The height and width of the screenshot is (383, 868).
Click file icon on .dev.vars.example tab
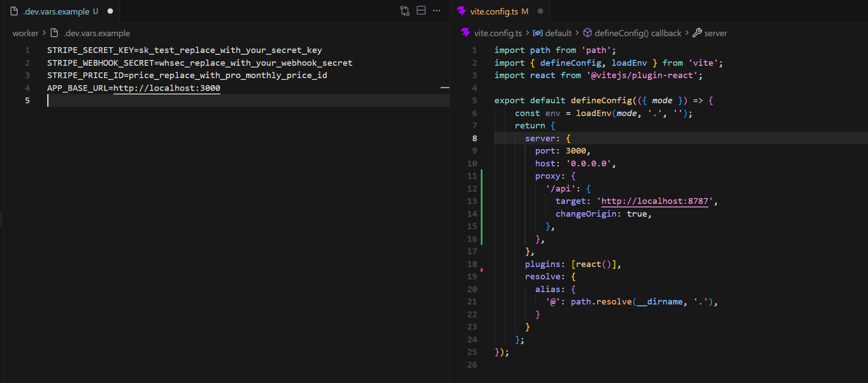point(14,11)
